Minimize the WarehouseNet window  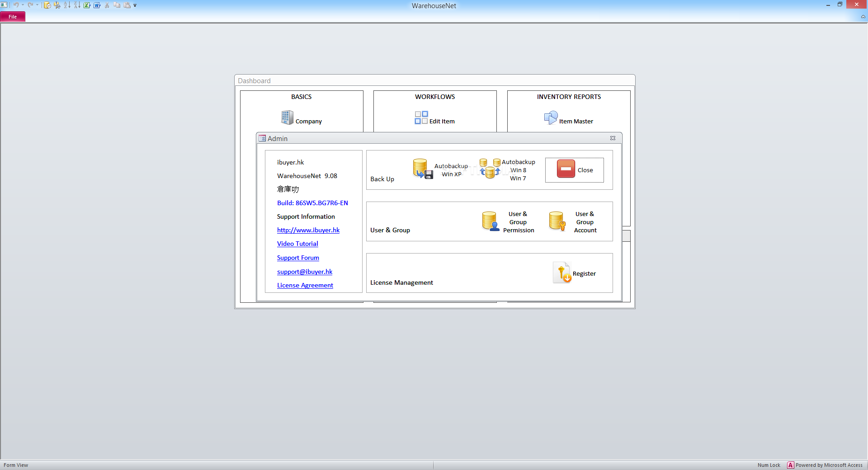pyautogui.click(x=828, y=5)
